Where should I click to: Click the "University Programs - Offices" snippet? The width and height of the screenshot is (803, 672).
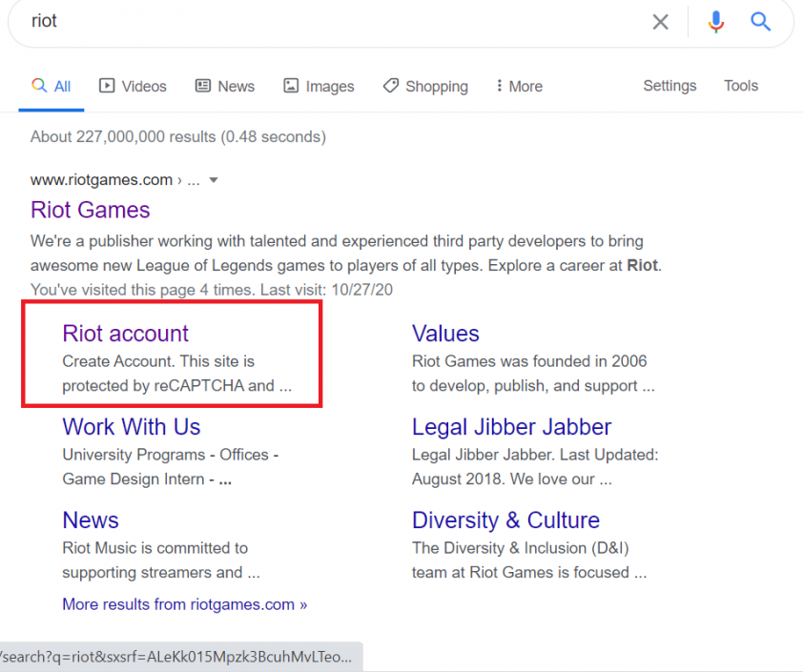coord(171,455)
